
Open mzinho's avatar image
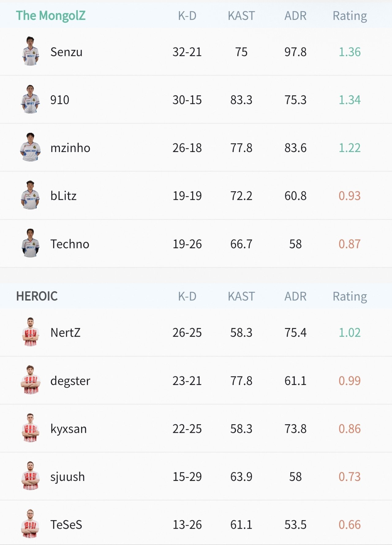pos(31,147)
